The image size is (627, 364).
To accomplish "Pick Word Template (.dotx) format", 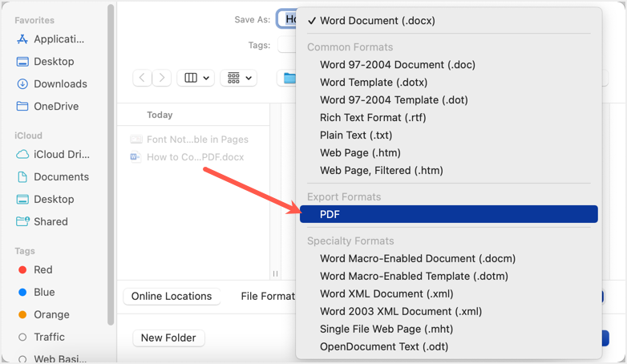I will (374, 83).
